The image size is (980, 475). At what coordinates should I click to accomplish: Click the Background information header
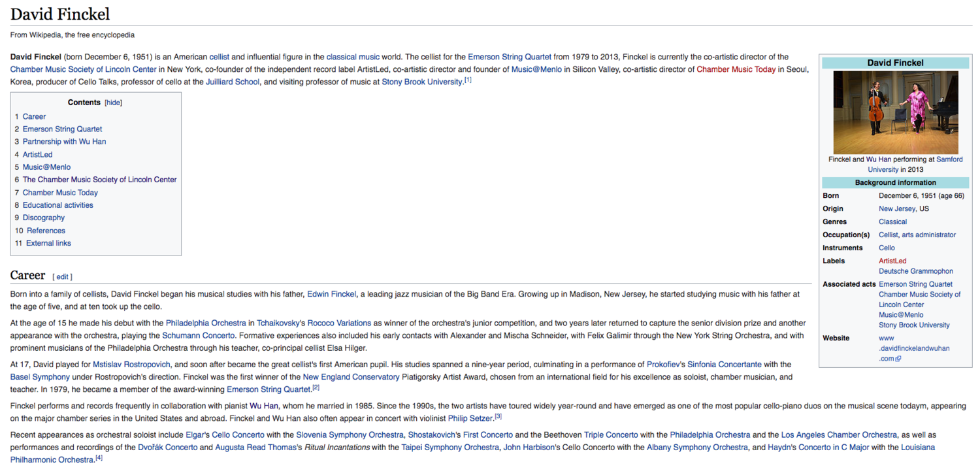point(895,183)
